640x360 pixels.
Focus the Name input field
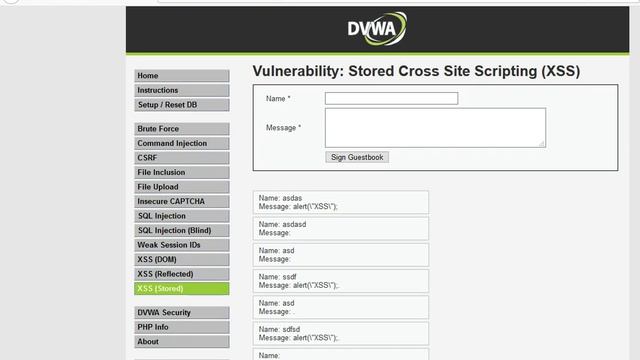tap(391, 98)
